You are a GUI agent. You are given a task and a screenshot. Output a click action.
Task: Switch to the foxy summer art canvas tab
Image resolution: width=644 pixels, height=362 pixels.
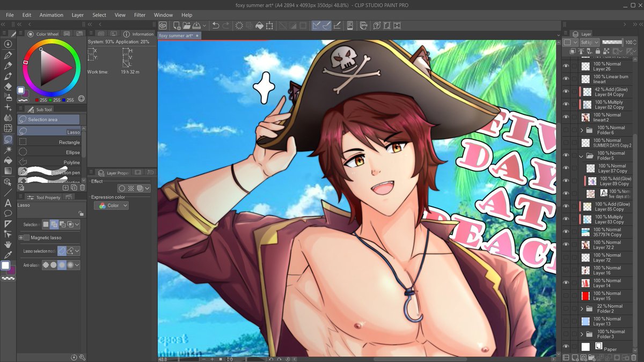179,35
